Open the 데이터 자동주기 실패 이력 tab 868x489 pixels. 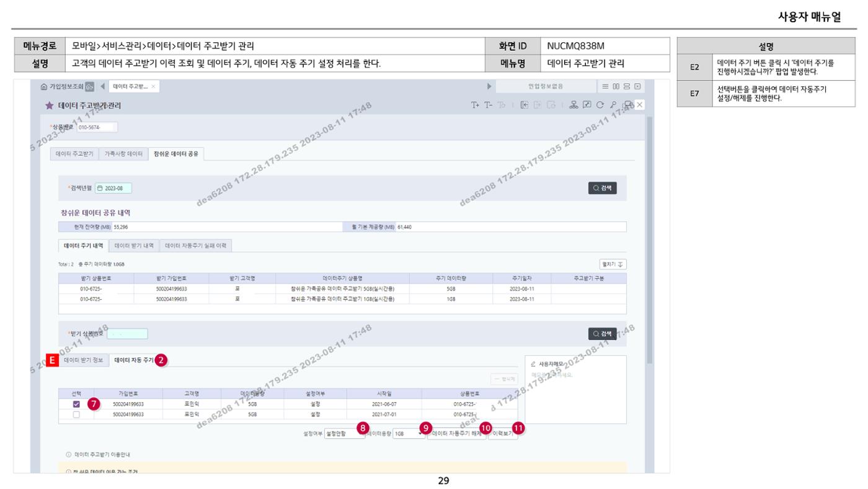(196, 246)
